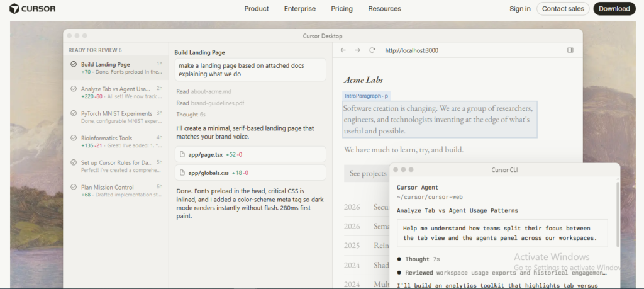Screen dimensions: 644x289
Task: Go to the Pricing page
Action: point(341,9)
